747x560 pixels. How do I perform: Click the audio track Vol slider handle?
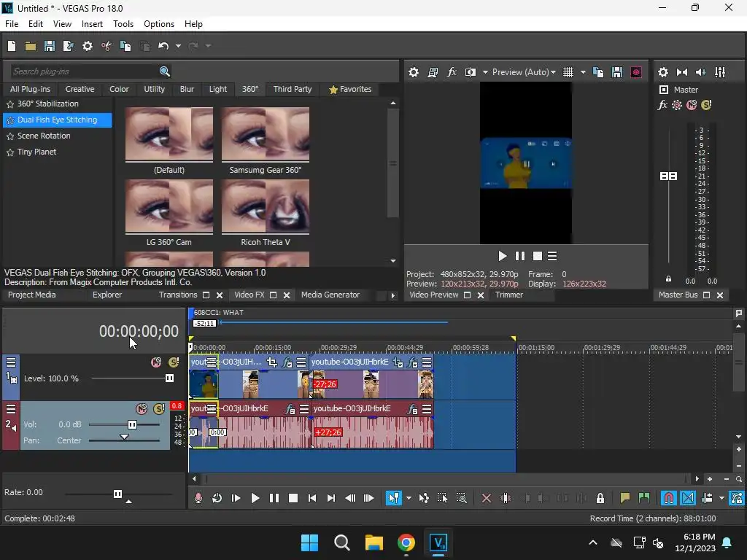tap(132, 424)
